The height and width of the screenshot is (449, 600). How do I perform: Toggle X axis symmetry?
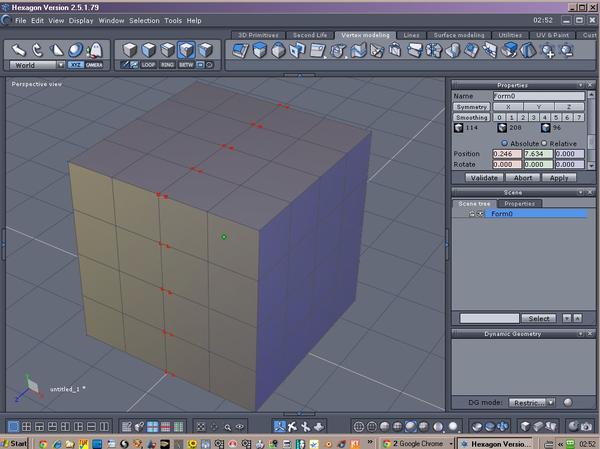point(508,107)
